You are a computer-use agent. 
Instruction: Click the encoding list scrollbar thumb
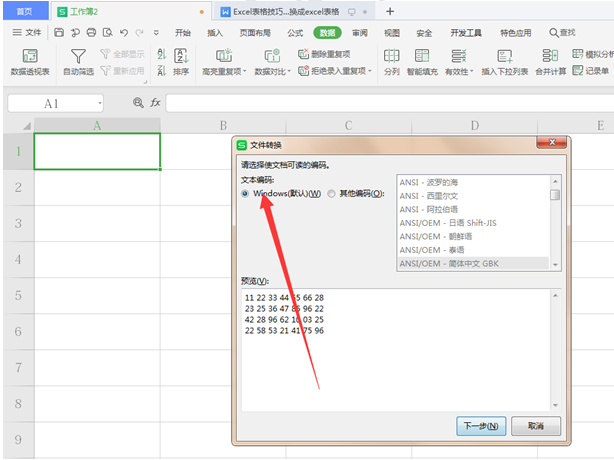[x=555, y=194]
